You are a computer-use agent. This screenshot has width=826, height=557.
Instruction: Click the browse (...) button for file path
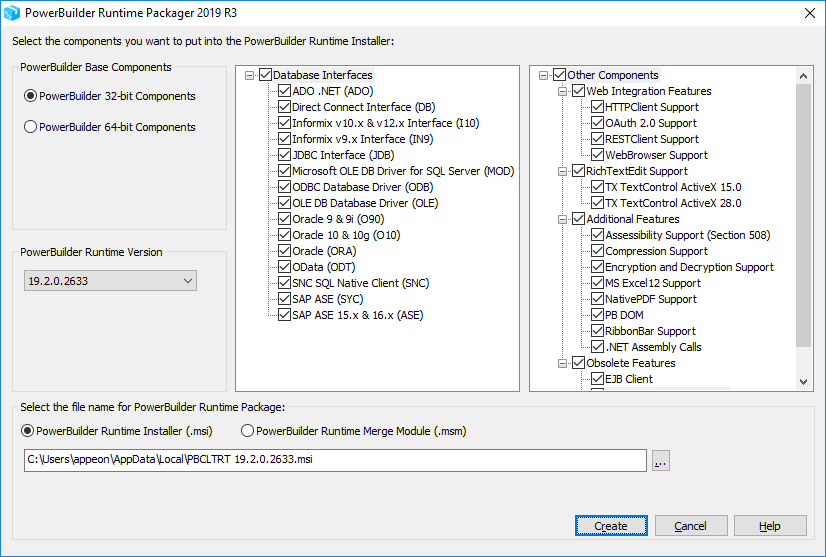660,460
